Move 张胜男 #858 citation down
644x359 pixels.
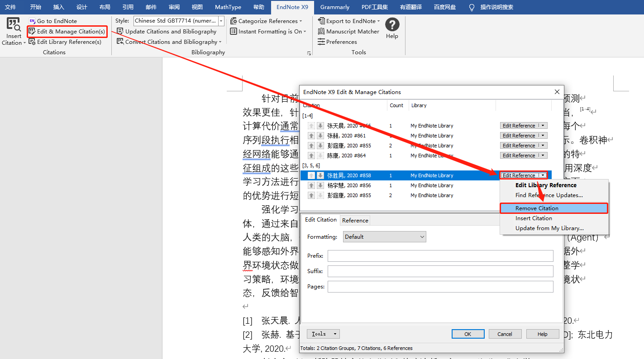coord(320,175)
